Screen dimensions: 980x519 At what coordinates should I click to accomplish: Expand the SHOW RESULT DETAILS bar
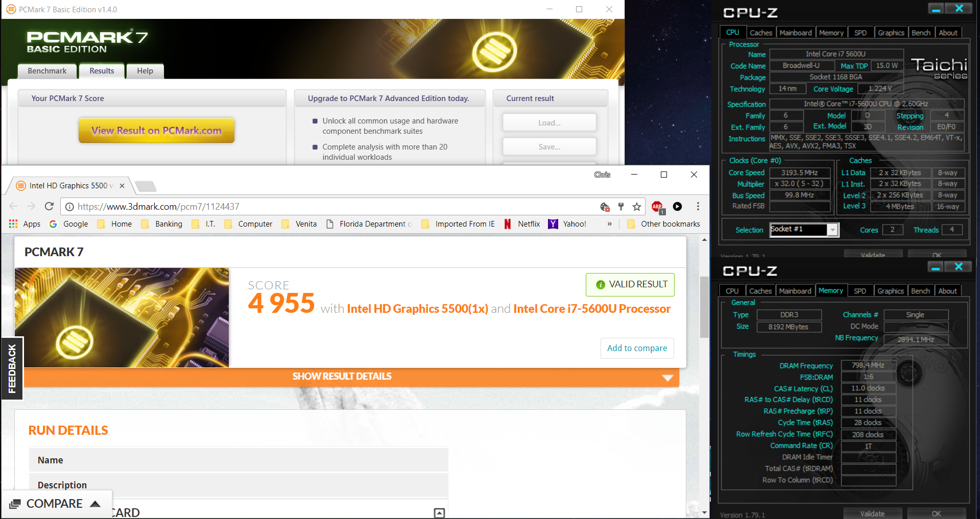click(351, 377)
